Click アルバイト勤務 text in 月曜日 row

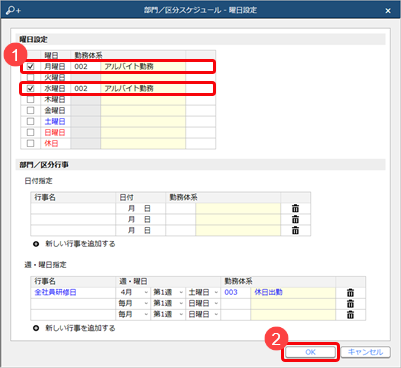[x=129, y=66]
